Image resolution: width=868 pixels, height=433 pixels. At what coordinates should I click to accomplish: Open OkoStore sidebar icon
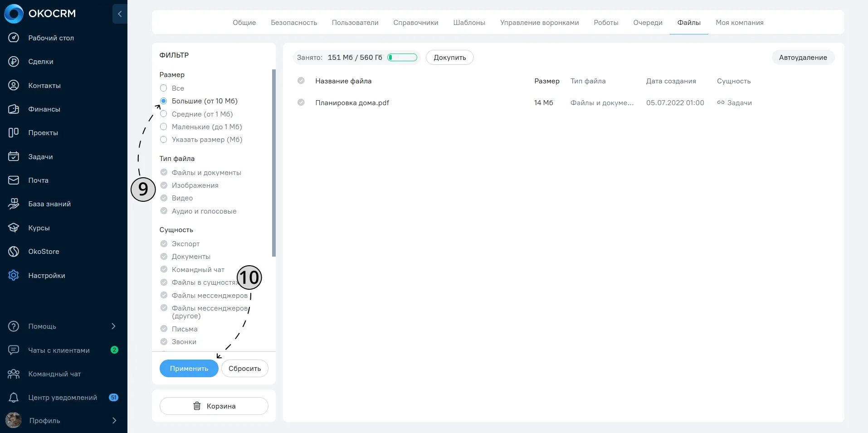click(x=14, y=251)
